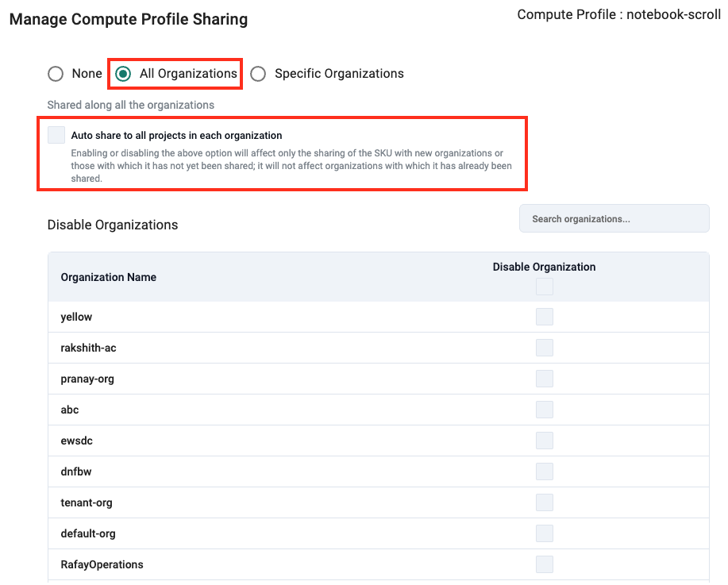The height and width of the screenshot is (585, 728).
Task: Click the RafayOperations organization name
Action: [102, 564]
